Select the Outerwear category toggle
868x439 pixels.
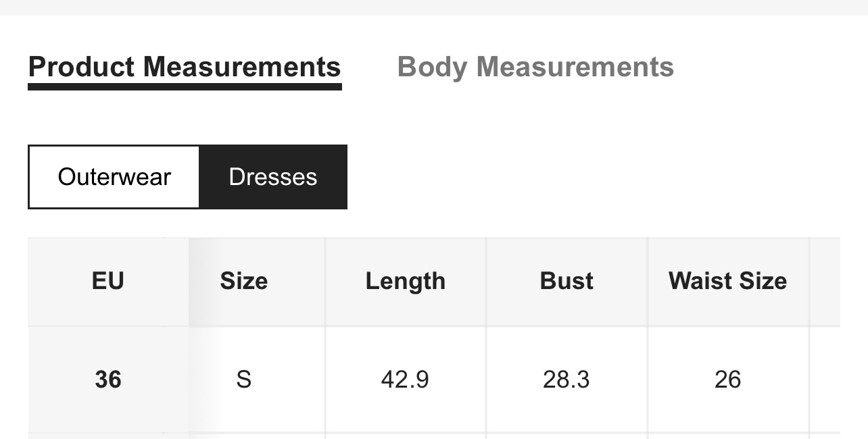click(114, 177)
